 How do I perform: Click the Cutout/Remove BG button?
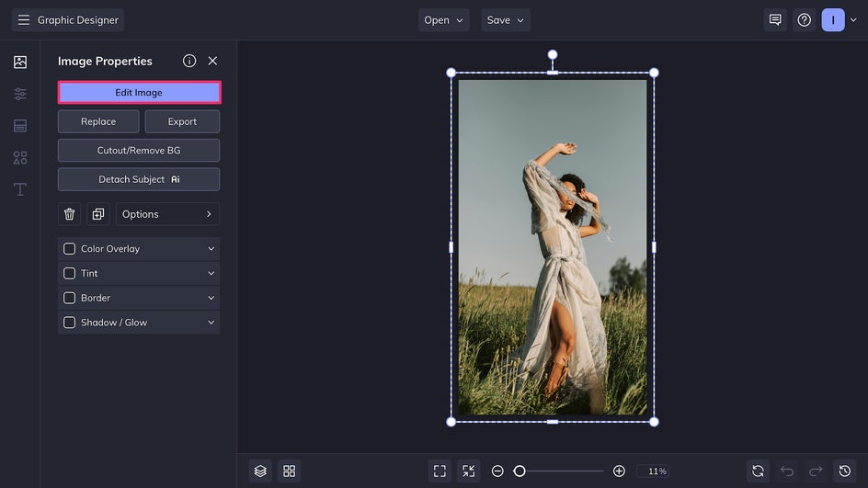[139, 151]
